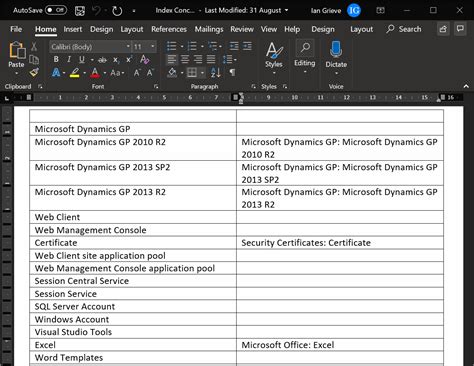The image size is (474, 366).
Task: Open the Borders dropdown arrow
Action: (202, 73)
